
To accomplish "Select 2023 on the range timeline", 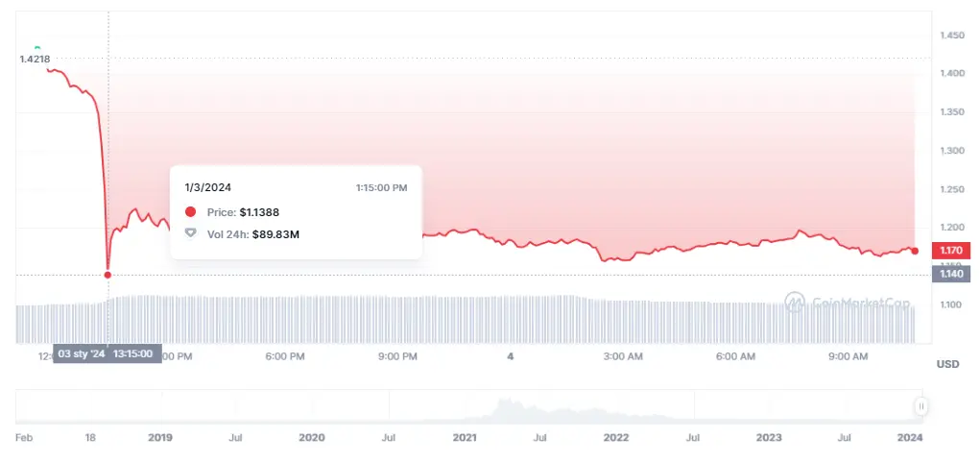I will (769, 437).
